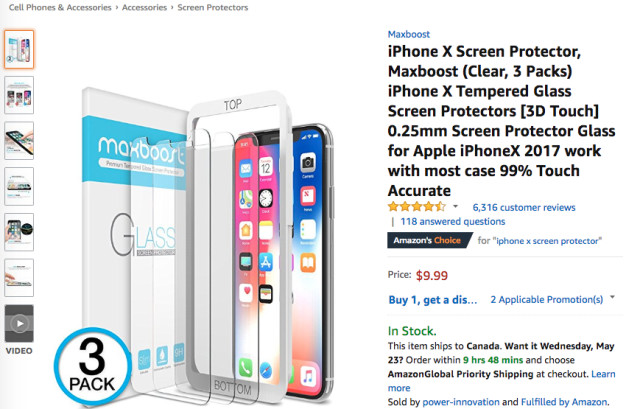The height and width of the screenshot is (409, 640).
Task: Select the first product image thumbnail
Action: click(x=19, y=49)
